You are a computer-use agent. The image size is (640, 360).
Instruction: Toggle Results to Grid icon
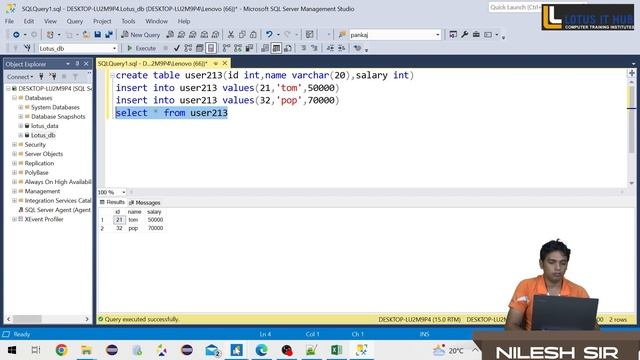[x=276, y=48]
